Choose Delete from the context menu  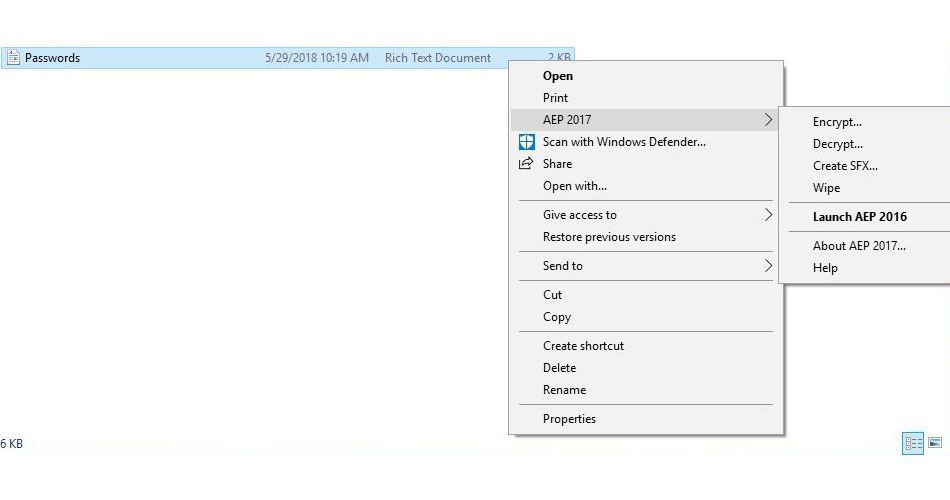click(646, 368)
